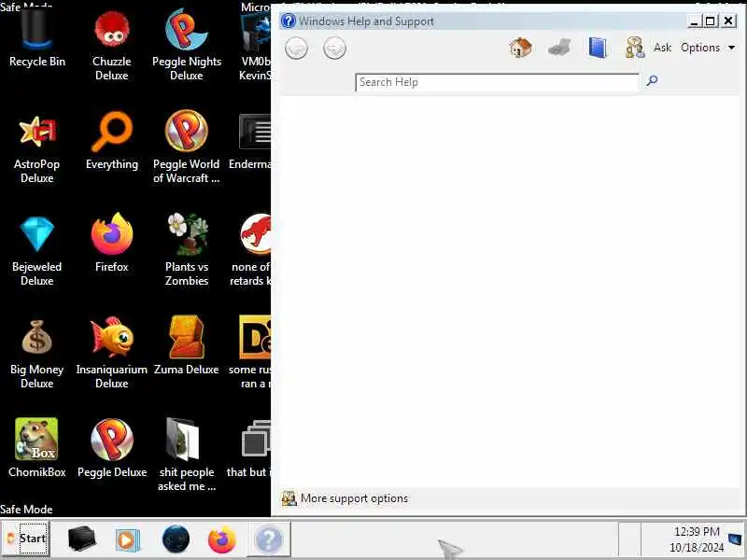
Task: Open the Ask support link
Action: (x=662, y=48)
